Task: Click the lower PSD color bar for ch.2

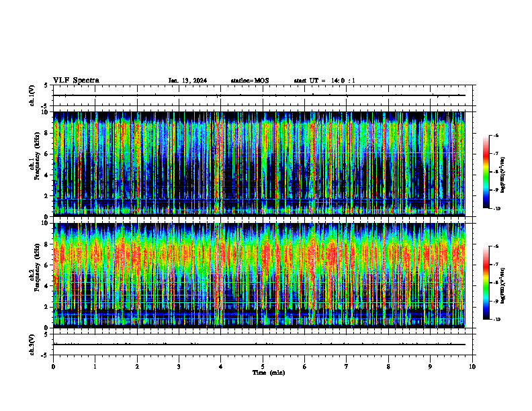Action: [x=486, y=283]
